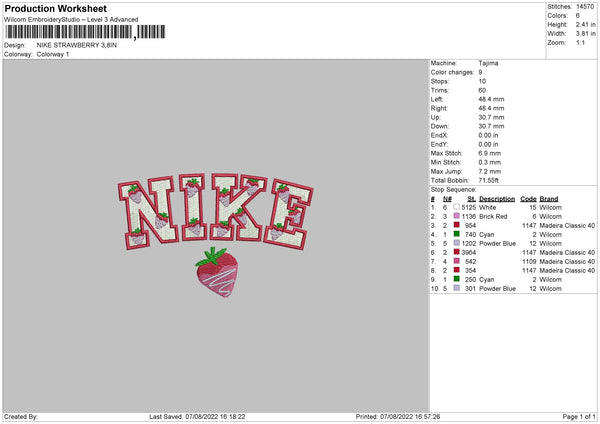Click the 'Production Worksheet' title
Image resolution: width=600 pixels, height=424 pixels.
click(55, 8)
